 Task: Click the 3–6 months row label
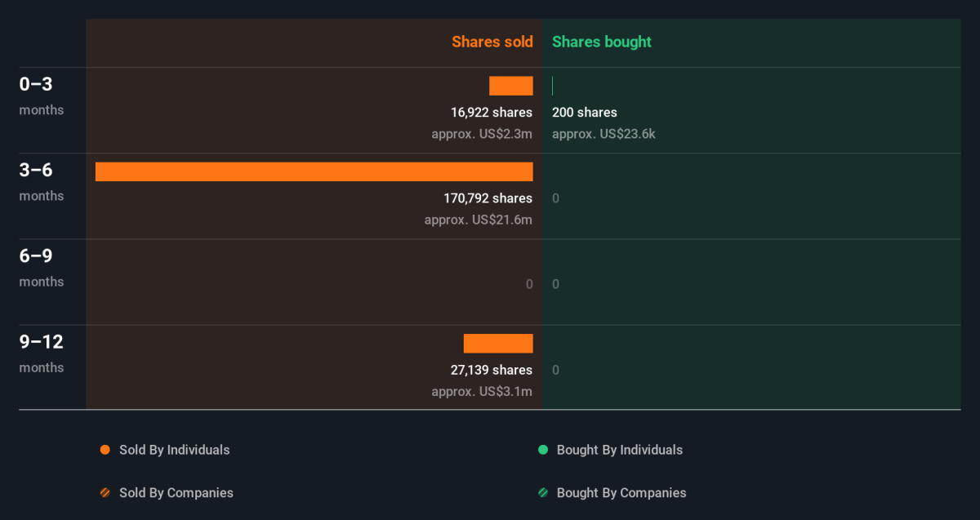click(42, 181)
